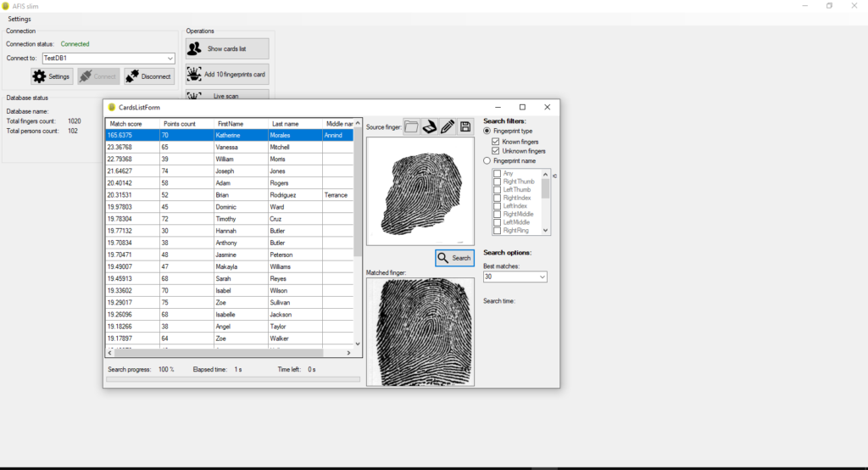Image resolution: width=868 pixels, height=470 pixels.
Task: Uncheck the Known fingers checkbox
Action: point(496,142)
